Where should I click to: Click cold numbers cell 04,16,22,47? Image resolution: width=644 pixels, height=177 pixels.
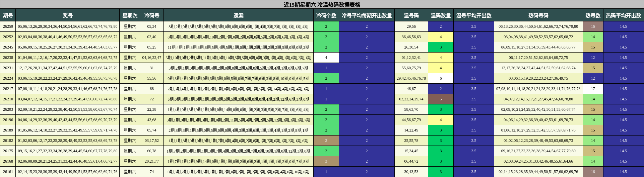(x=152, y=58)
